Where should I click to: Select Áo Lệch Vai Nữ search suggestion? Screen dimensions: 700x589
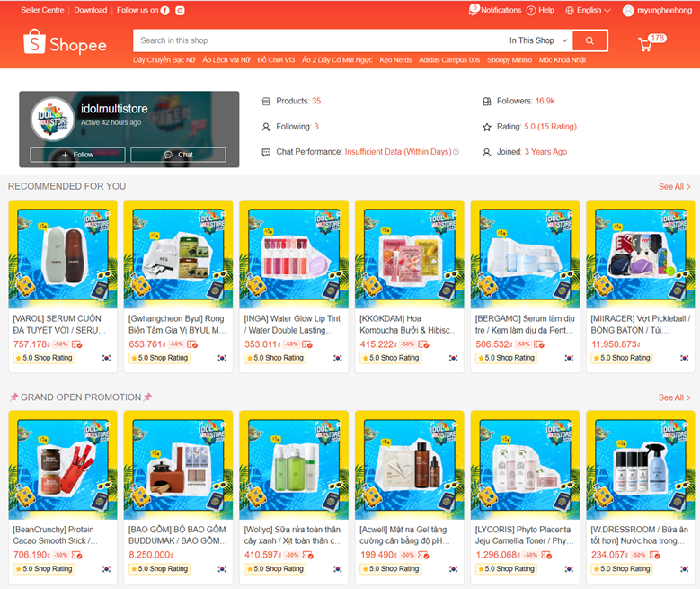(226, 60)
